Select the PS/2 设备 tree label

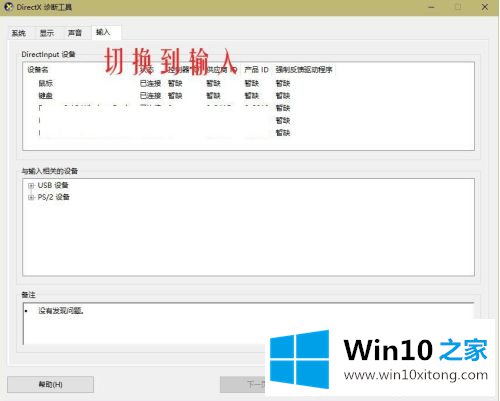[x=53, y=197]
